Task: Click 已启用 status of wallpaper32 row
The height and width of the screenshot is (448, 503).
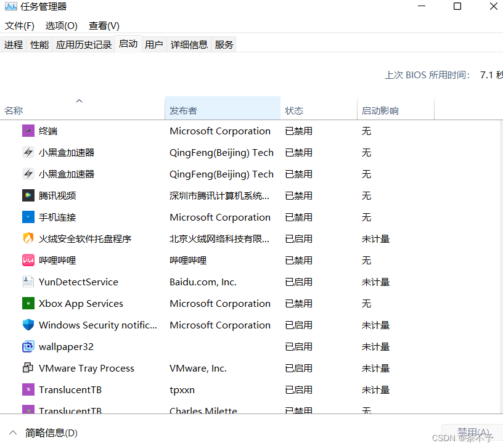Action: tap(298, 347)
